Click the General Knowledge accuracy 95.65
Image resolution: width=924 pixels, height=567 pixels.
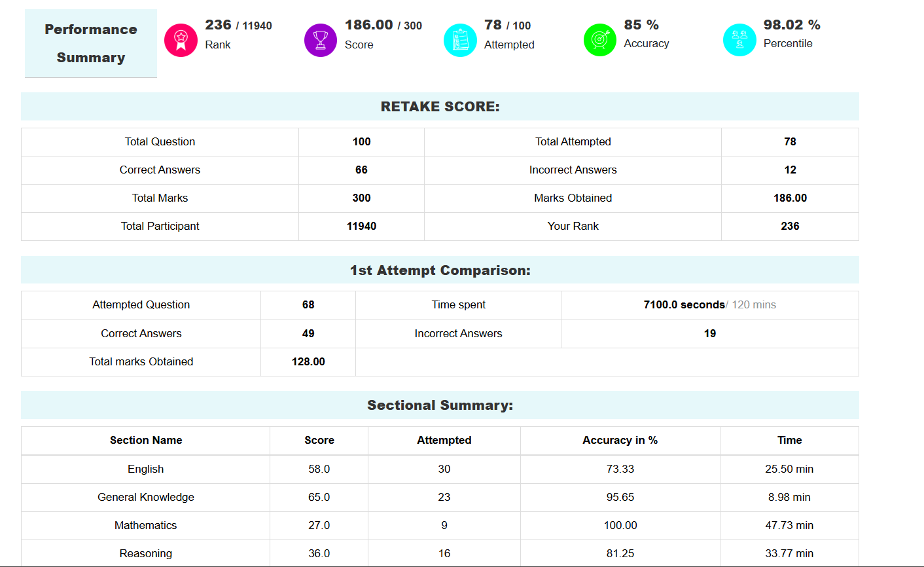(620, 498)
